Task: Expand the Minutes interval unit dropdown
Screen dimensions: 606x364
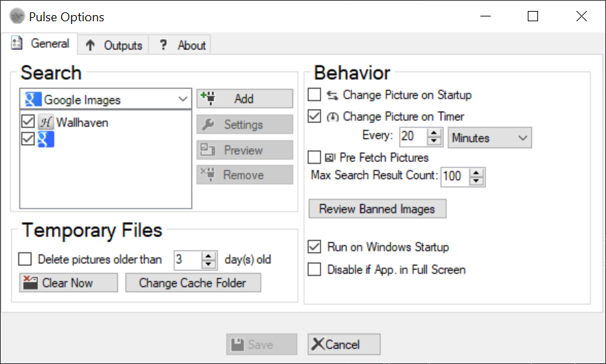Action: 489,138
